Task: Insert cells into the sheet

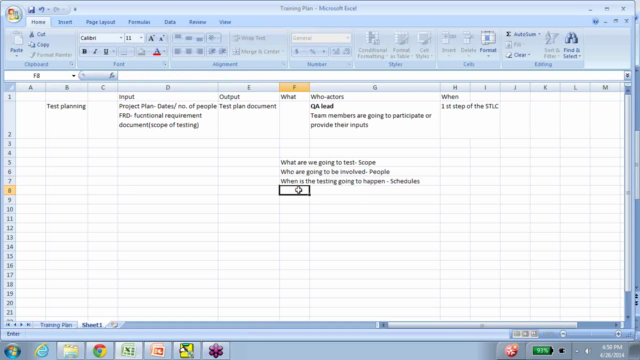Action: [x=449, y=44]
